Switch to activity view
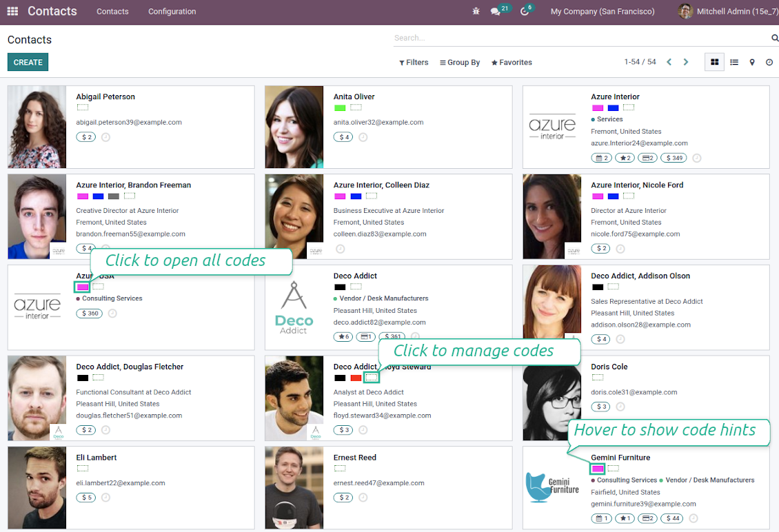 [x=769, y=62]
